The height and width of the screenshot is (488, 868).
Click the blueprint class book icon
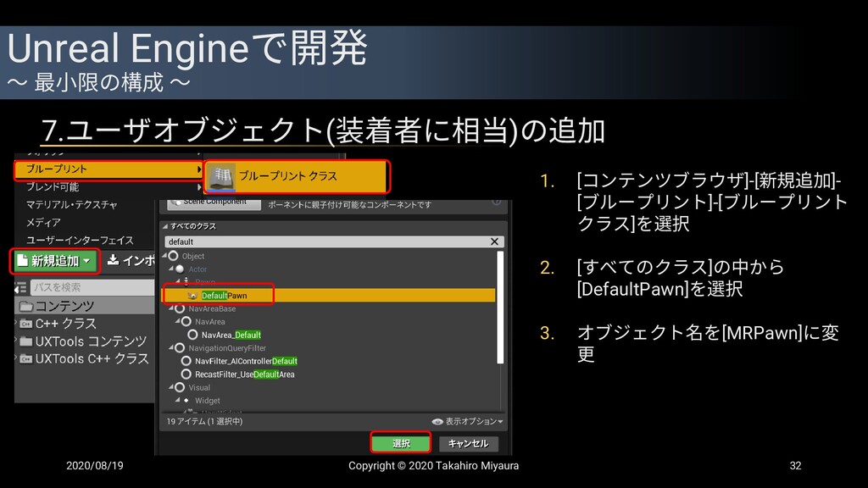pyautogui.click(x=223, y=176)
